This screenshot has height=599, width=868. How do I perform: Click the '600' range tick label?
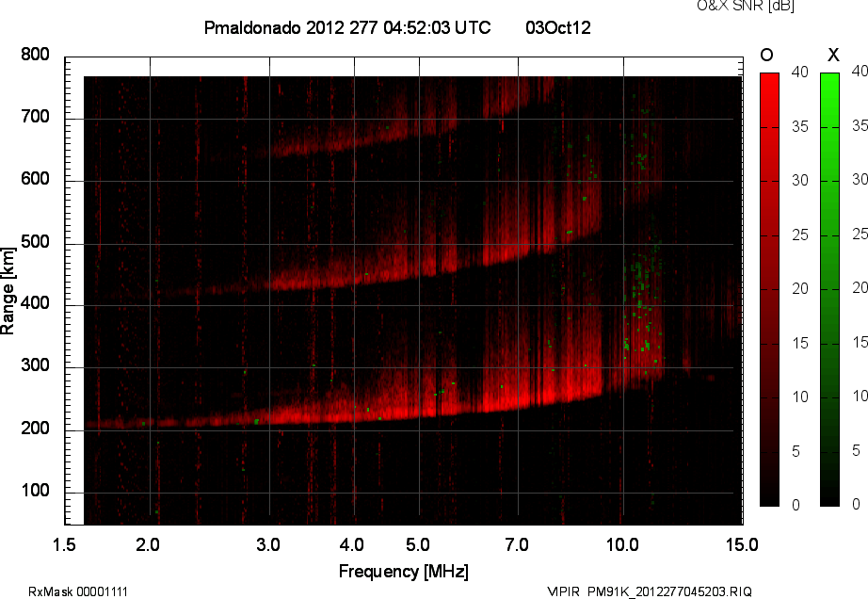click(36, 179)
